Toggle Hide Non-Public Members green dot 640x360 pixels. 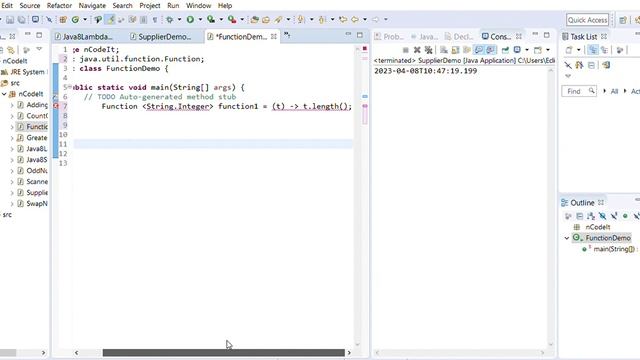pyautogui.click(x=625, y=216)
